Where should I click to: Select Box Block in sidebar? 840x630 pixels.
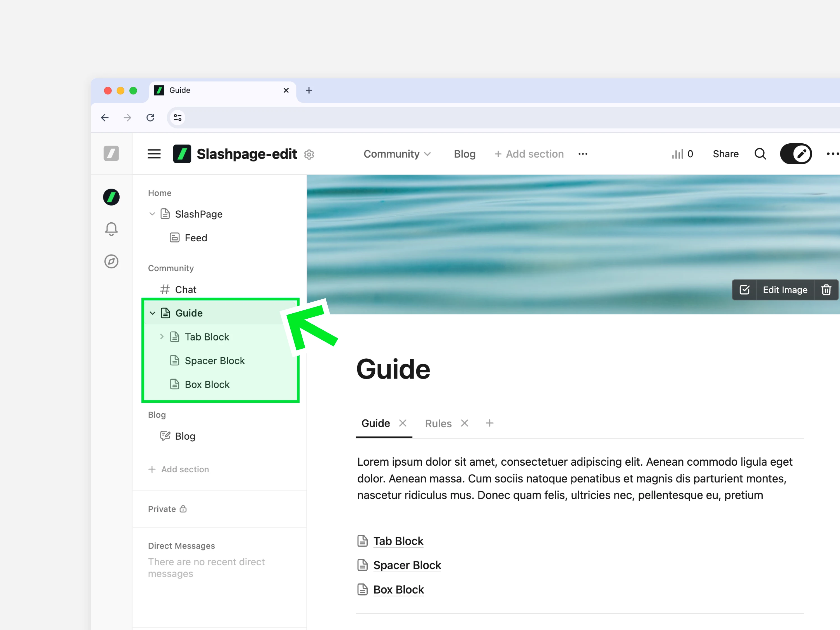pyautogui.click(x=207, y=384)
